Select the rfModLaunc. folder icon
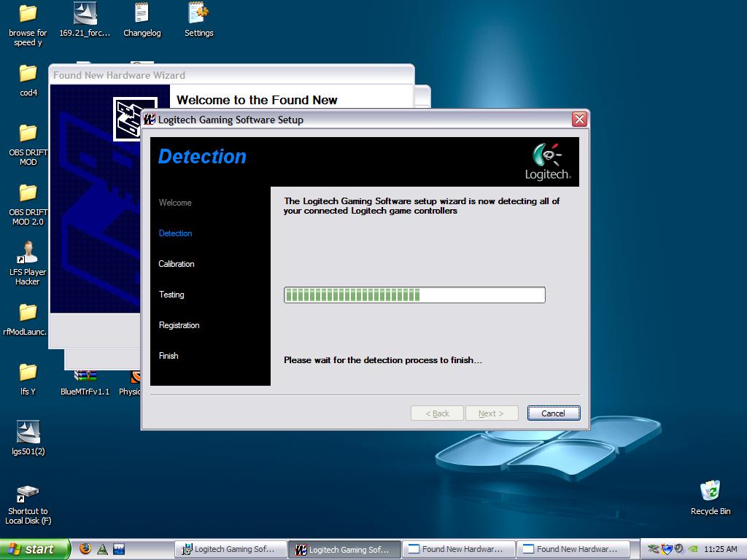Image resolution: width=747 pixels, height=560 pixels. pos(25,319)
